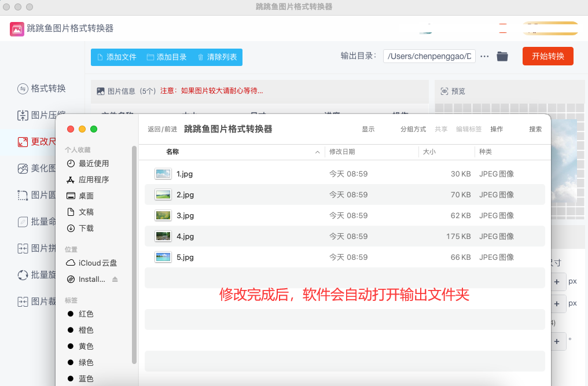
Task: Select the 橙色 tag in the Finder sidebar
Action: [x=80, y=330]
